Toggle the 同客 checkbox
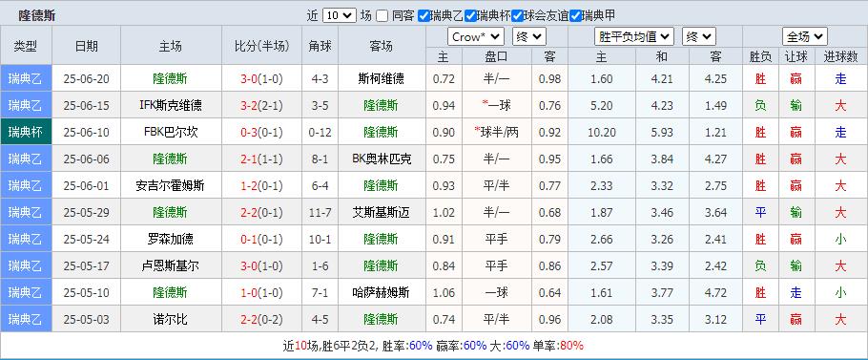The image size is (868, 360). pyautogui.click(x=382, y=16)
